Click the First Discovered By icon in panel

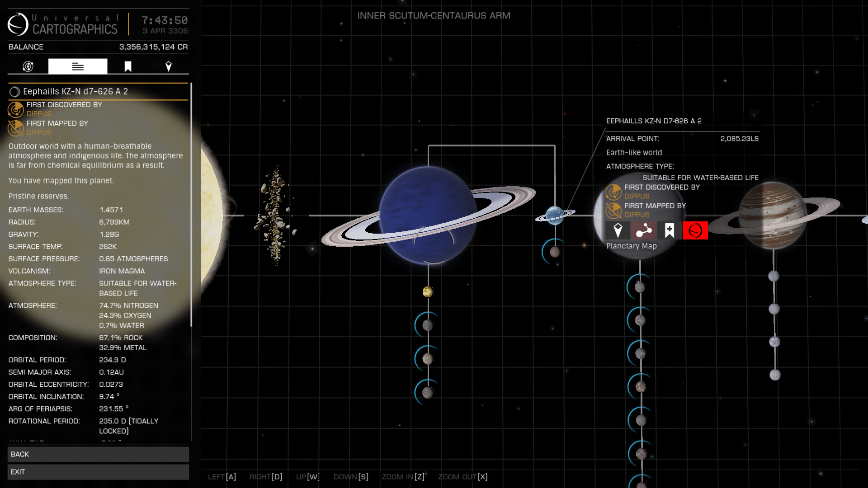coord(16,109)
